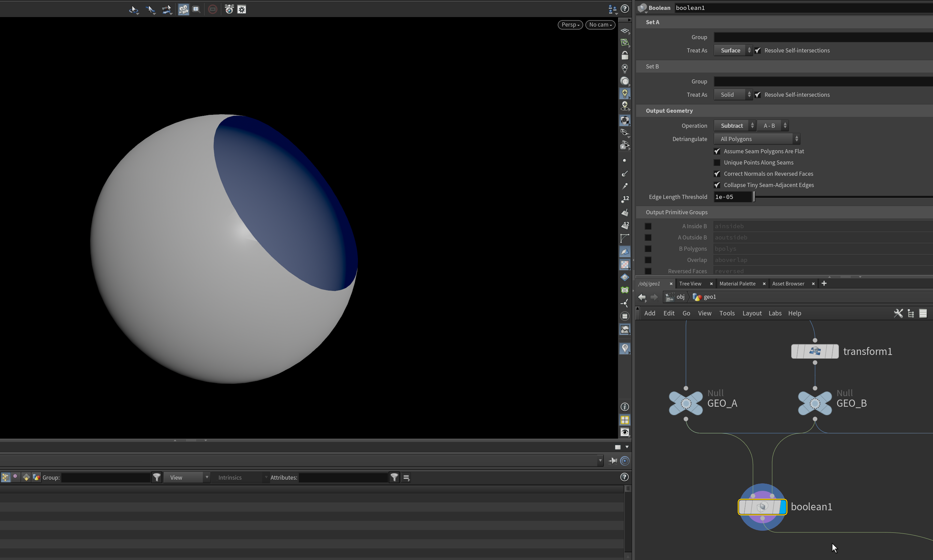Click the display point numbers icon
Image resolution: width=933 pixels, height=560 pixels.
[x=624, y=199]
